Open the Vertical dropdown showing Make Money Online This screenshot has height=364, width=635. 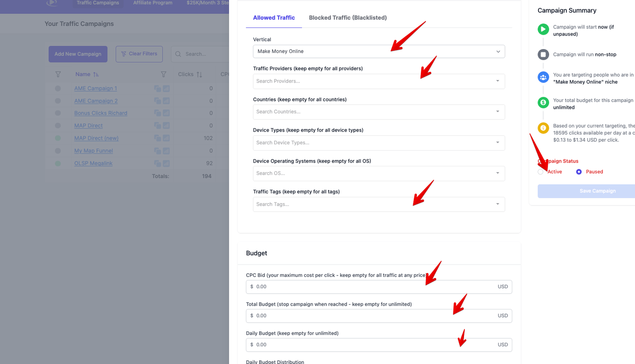pyautogui.click(x=378, y=52)
